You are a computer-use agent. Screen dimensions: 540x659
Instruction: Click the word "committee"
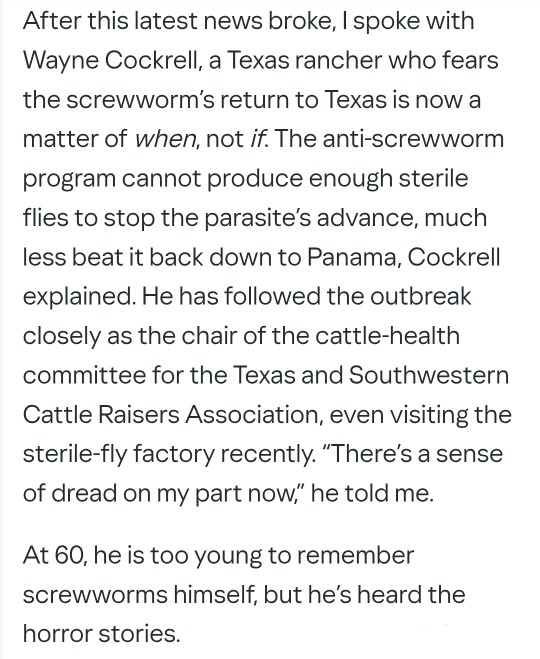(84, 375)
